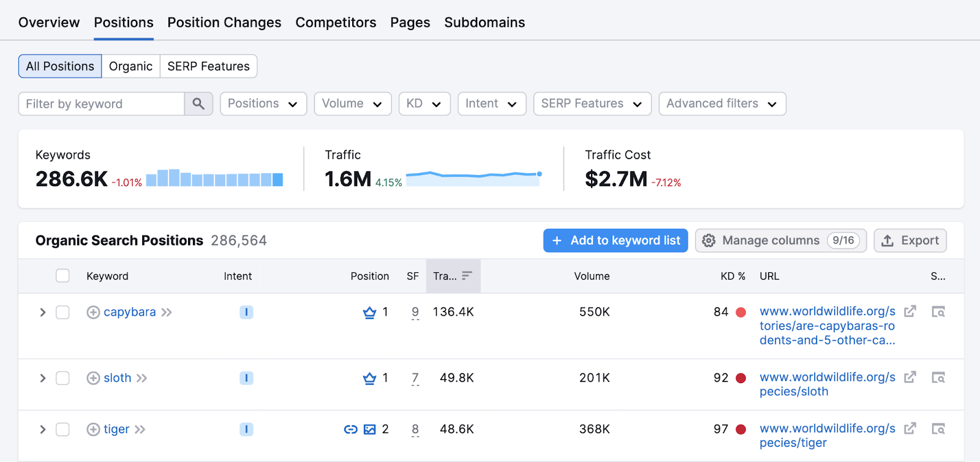The width and height of the screenshot is (980, 462).
Task: Focus the Filter by keyword input
Action: (102, 104)
